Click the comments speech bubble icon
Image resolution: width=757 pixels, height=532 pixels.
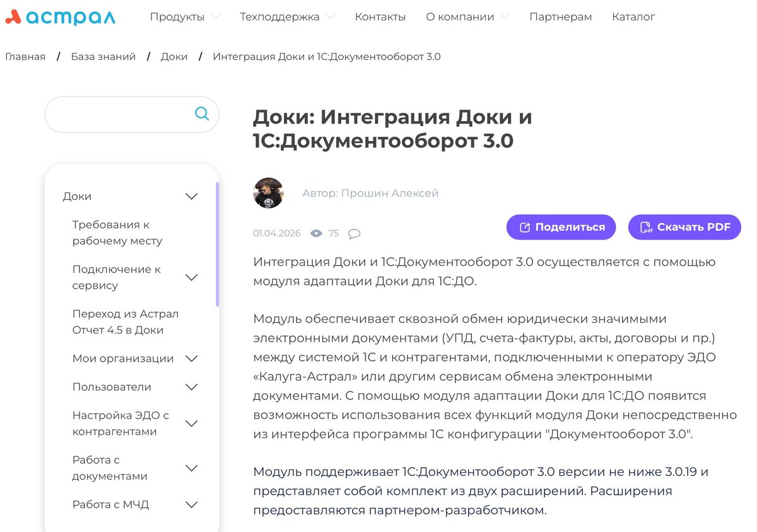(355, 234)
